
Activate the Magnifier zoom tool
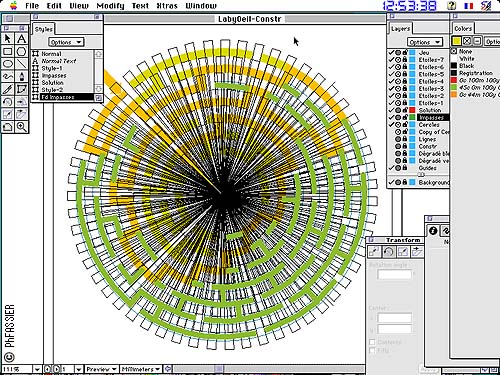[x=22, y=127]
